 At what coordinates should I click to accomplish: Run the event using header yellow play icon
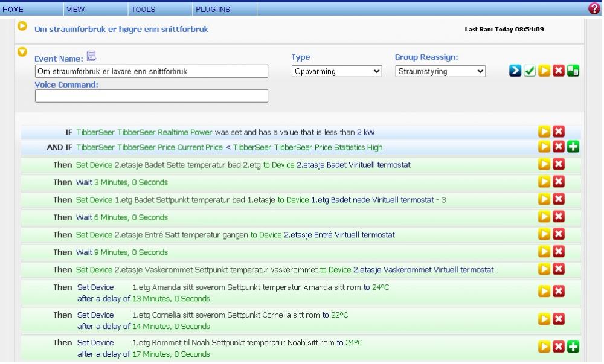[544, 71]
